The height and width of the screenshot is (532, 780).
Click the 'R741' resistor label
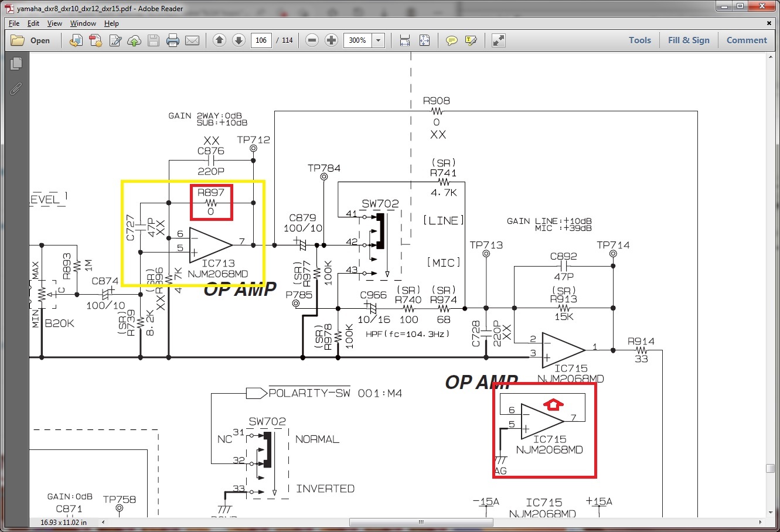click(443, 173)
